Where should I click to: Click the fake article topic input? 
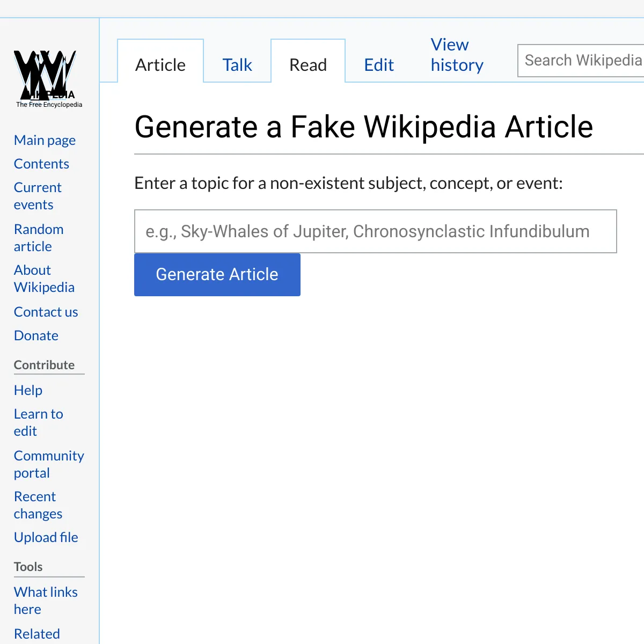click(x=375, y=231)
